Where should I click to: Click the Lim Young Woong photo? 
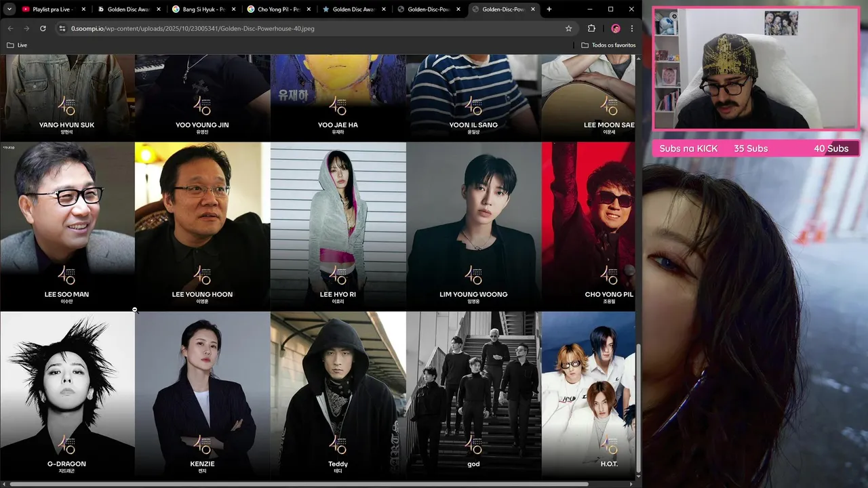point(473,226)
